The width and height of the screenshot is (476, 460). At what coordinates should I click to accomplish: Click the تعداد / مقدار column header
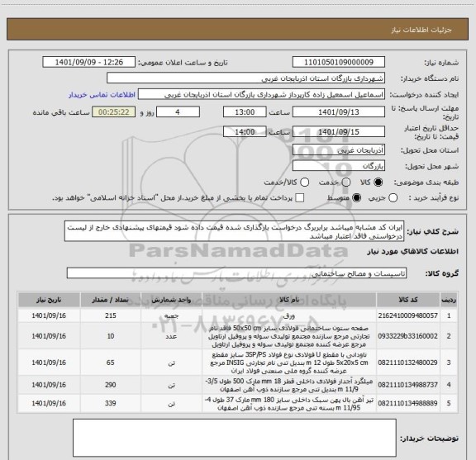(x=111, y=300)
